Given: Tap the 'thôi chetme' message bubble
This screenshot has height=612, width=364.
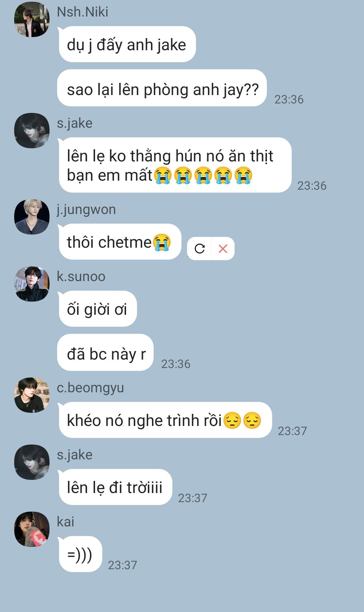Looking at the screenshot, I should (x=119, y=242).
